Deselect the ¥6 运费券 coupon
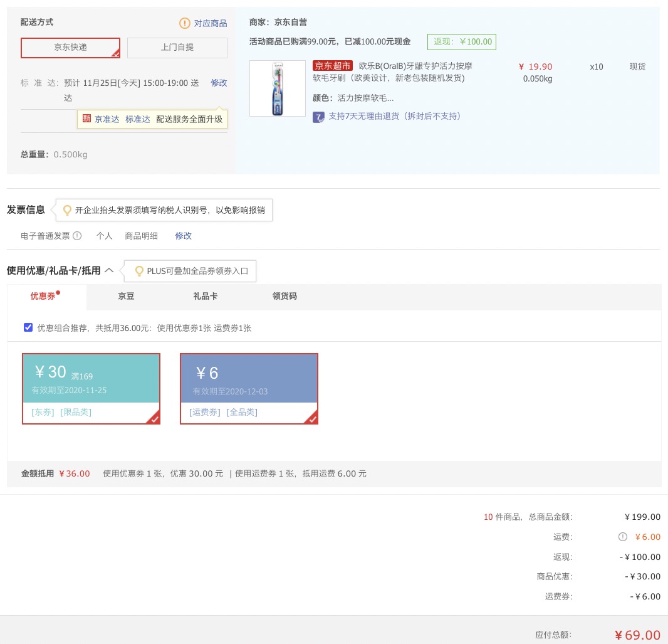The width and height of the screenshot is (668, 644). pyautogui.click(x=249, y=389)
